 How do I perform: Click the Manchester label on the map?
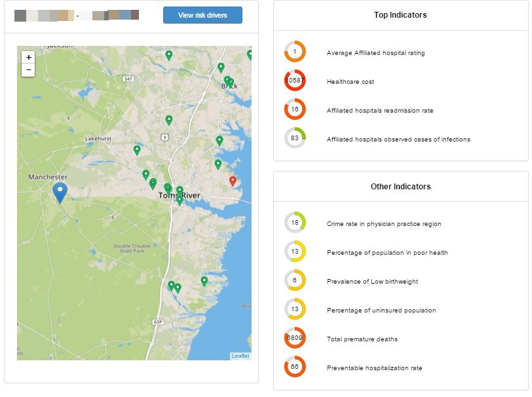pyautogui.click(x=48, y=177)
